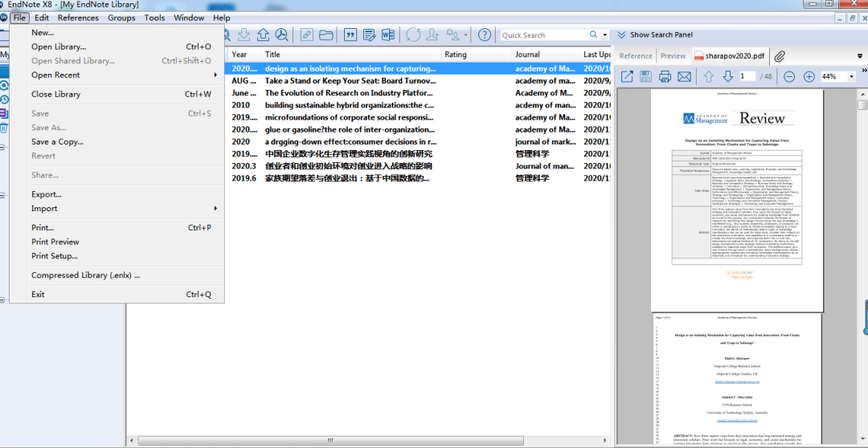Go to next PDF page arrow
The height and width of the screenshot is (448, 868).
pos(728,76)
